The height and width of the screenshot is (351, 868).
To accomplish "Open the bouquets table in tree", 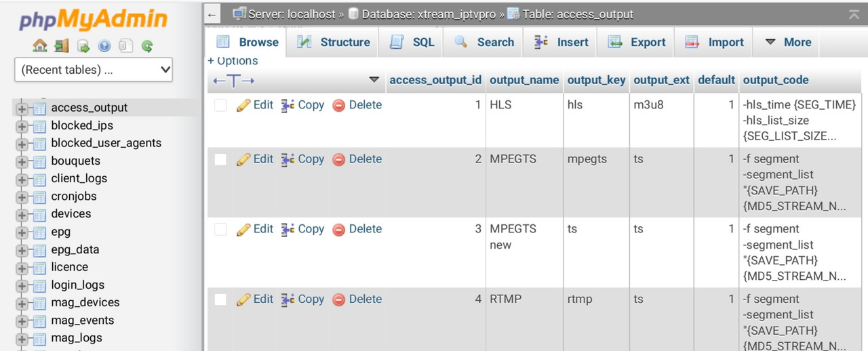I will (75, 161).
